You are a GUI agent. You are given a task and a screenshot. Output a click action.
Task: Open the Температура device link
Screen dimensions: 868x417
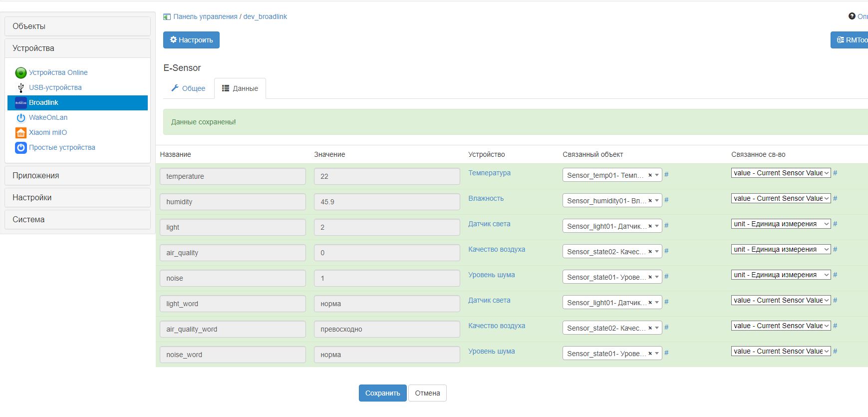(489, 173)
